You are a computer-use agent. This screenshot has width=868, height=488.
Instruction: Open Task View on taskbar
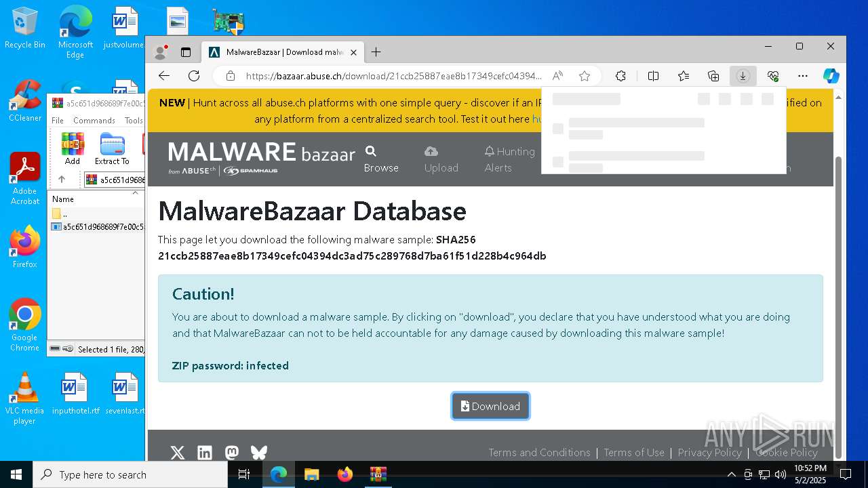245,474
